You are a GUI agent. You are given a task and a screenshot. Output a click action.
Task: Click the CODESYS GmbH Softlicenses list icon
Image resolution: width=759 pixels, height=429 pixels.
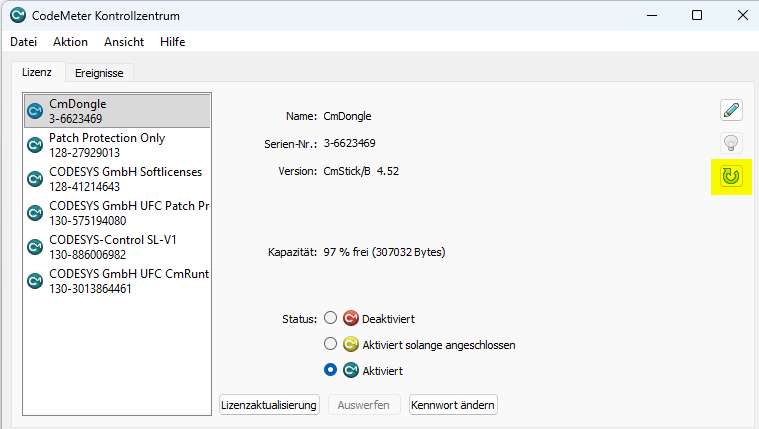pos(35,179)
